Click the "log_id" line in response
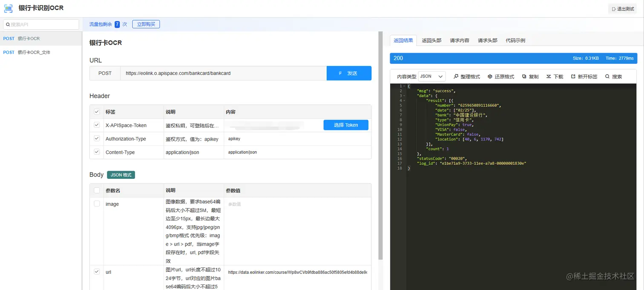The height and width of the screenshot is (290, 644). pyautogui.click(x=471, y=163)
